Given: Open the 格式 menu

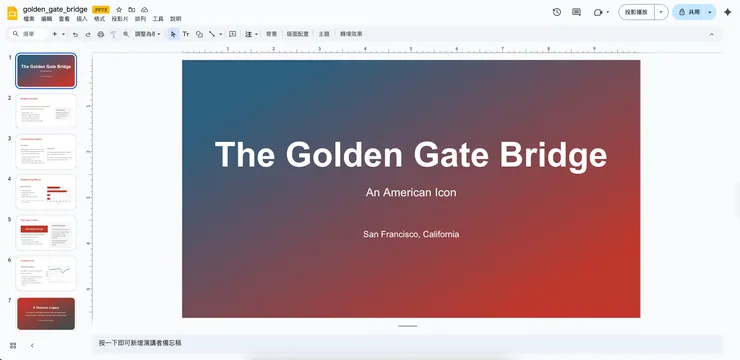Looking at the screenshot, I should point(99,19).
